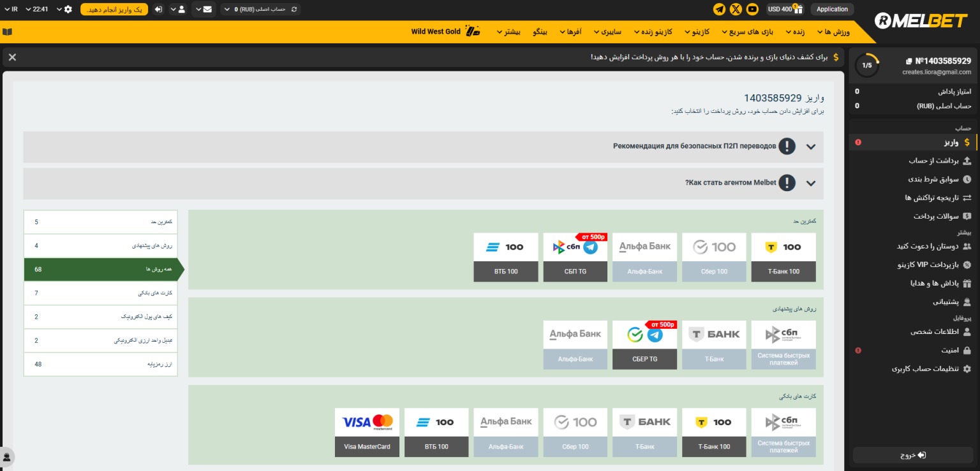The image size is (980, 471).
Task: Open the messages envelope icon
Action: click(207, 10)
